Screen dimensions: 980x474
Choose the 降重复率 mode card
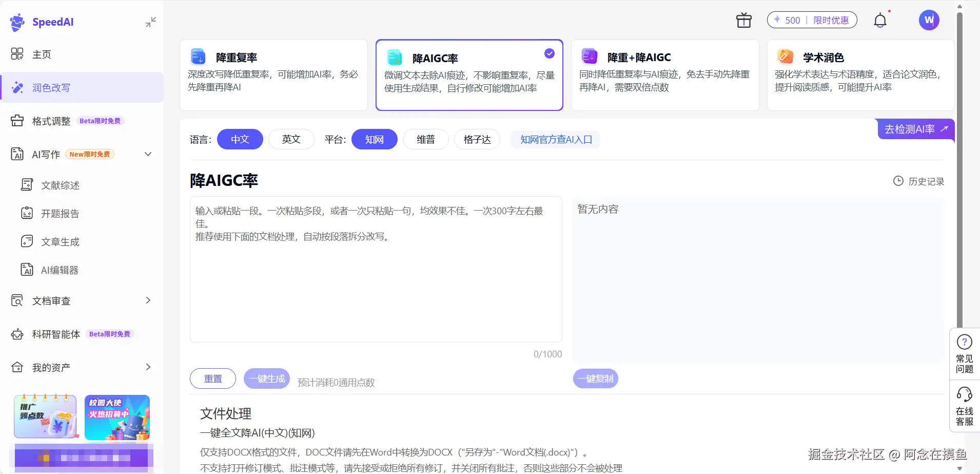click(273, 75)
